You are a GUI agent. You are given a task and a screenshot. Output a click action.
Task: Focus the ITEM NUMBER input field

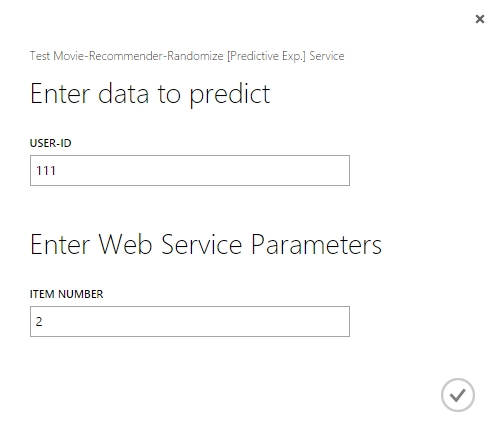tap(190, 321)
